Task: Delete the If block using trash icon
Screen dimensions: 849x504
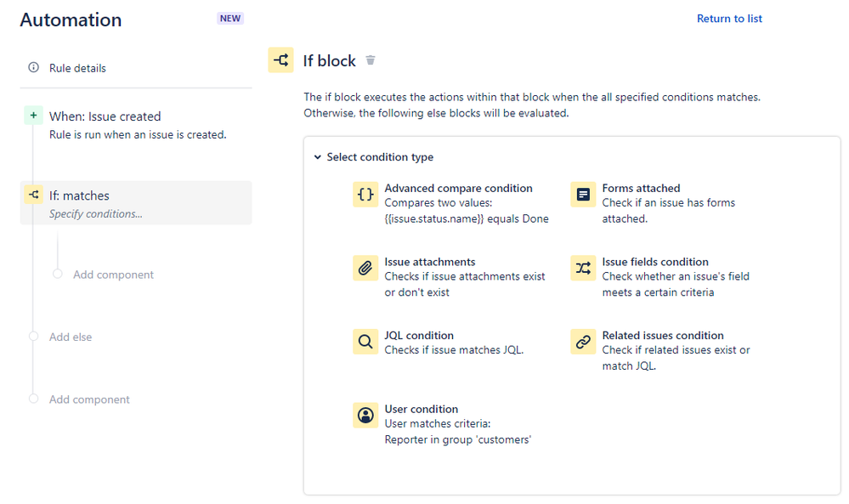Action: [371, 60]
